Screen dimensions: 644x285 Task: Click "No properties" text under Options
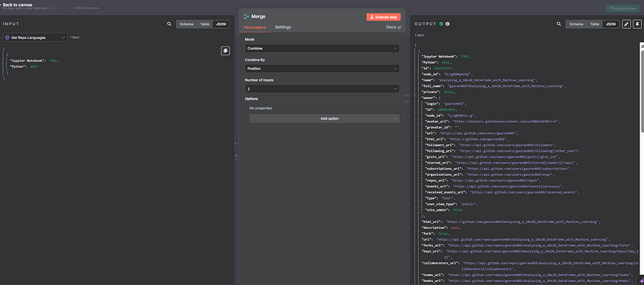pos(261,108)
